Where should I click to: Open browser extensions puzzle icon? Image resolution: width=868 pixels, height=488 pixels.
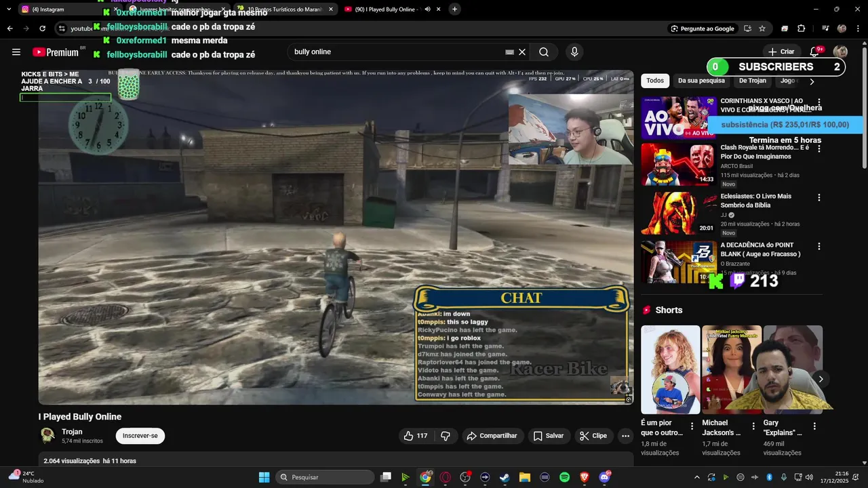[801, 28]
